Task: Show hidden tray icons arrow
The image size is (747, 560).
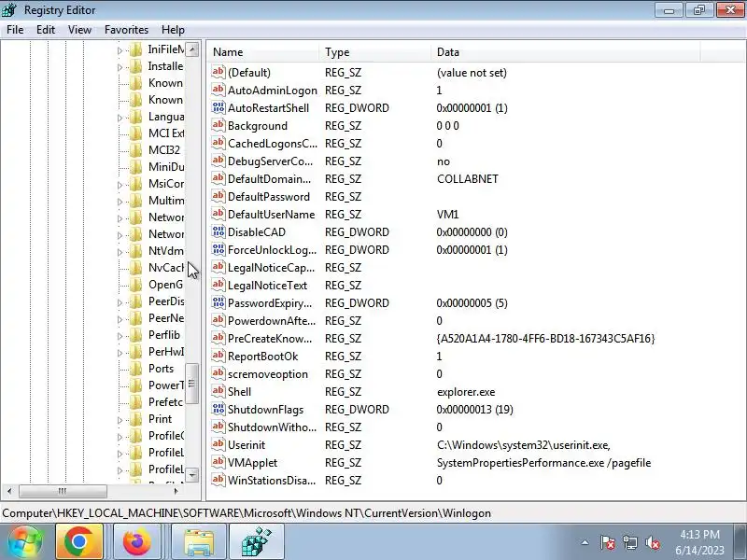Action: (x=585, y=542)
